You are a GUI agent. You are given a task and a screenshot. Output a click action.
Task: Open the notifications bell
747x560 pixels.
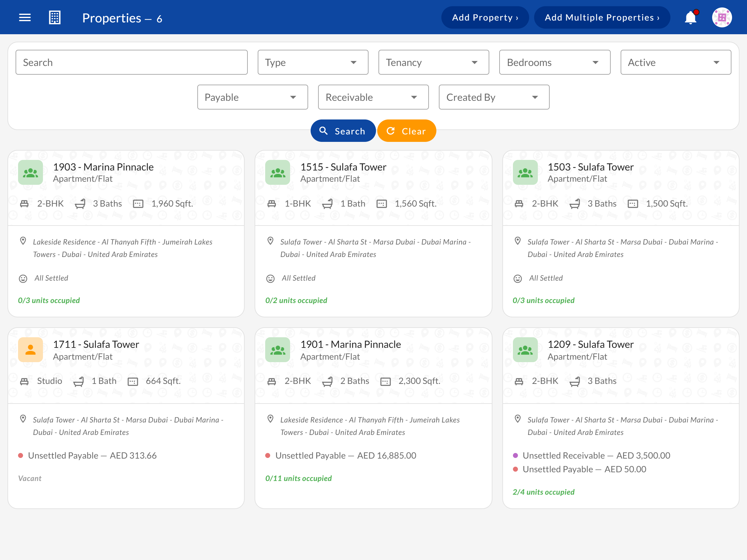[x=691, y=17]
